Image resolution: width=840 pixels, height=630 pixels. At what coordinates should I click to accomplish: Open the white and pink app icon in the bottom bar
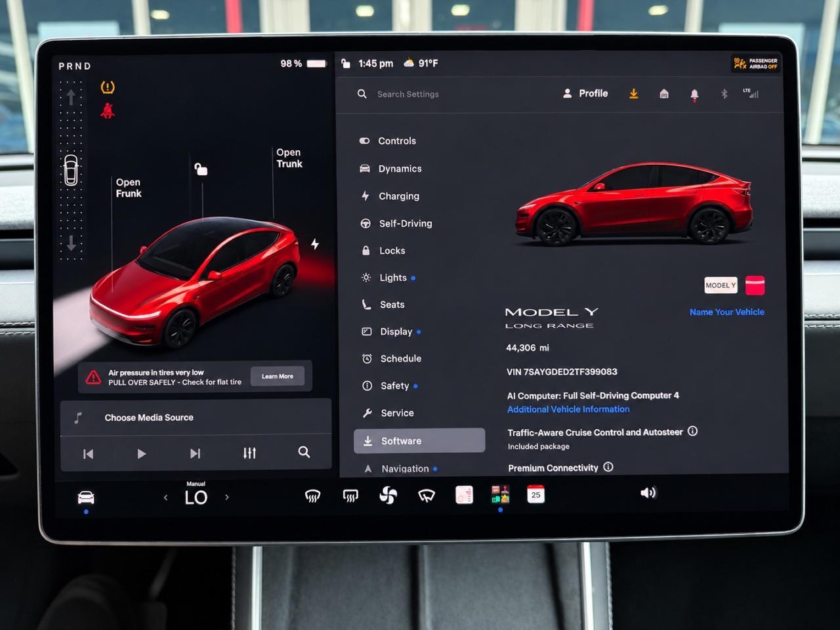(x=464, y=495)
